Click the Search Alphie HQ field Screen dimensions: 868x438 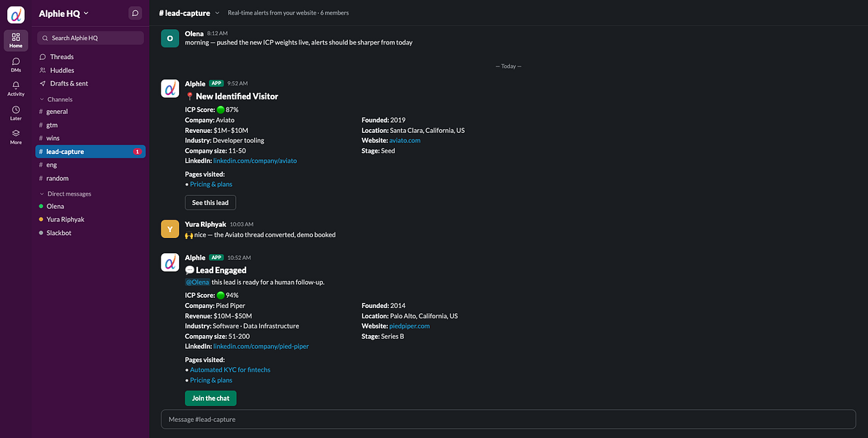(x=90, y=38)
